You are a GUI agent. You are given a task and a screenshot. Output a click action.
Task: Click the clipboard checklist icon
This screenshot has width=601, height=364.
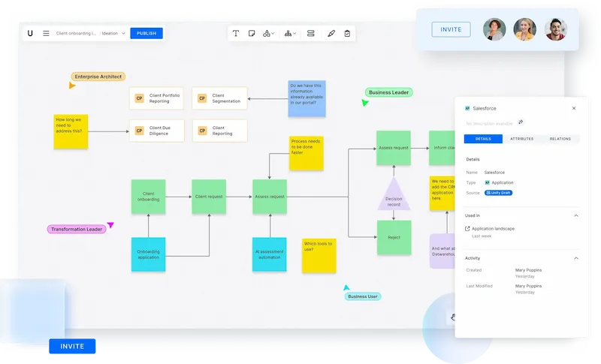pos(347,34)
